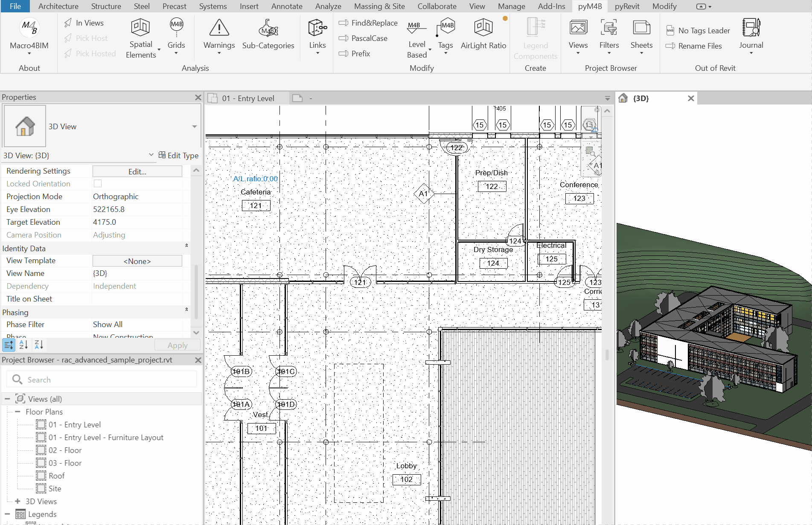Switch to the Manage ribbon tab
The height and width of the screenshot is (525, 812).
511,6
